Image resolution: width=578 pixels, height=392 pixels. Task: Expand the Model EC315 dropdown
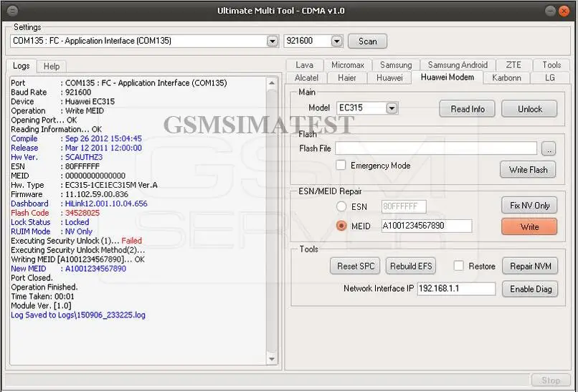click(392, 108)
